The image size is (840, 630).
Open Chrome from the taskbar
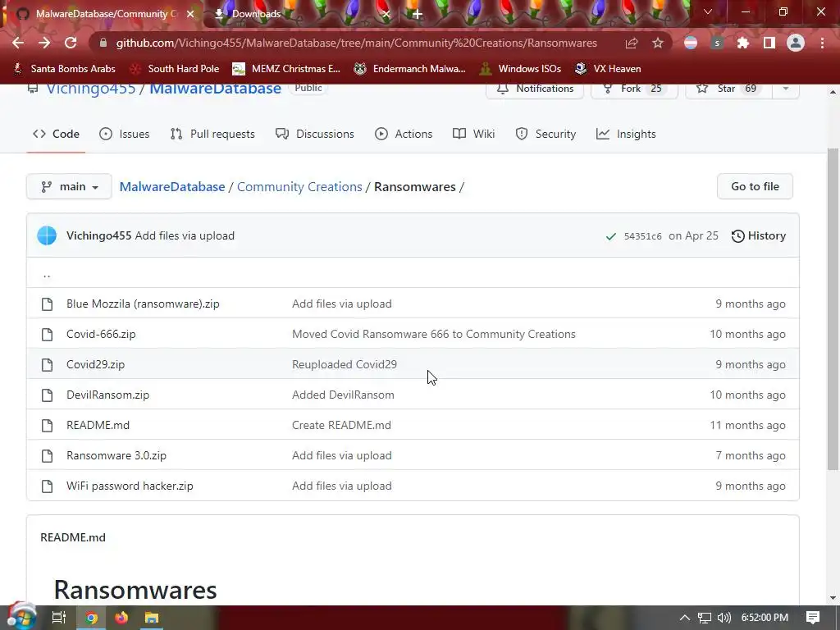[91, 618]
